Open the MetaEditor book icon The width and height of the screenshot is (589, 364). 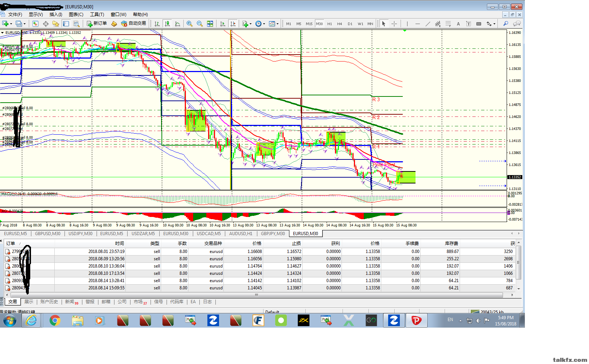114,24
